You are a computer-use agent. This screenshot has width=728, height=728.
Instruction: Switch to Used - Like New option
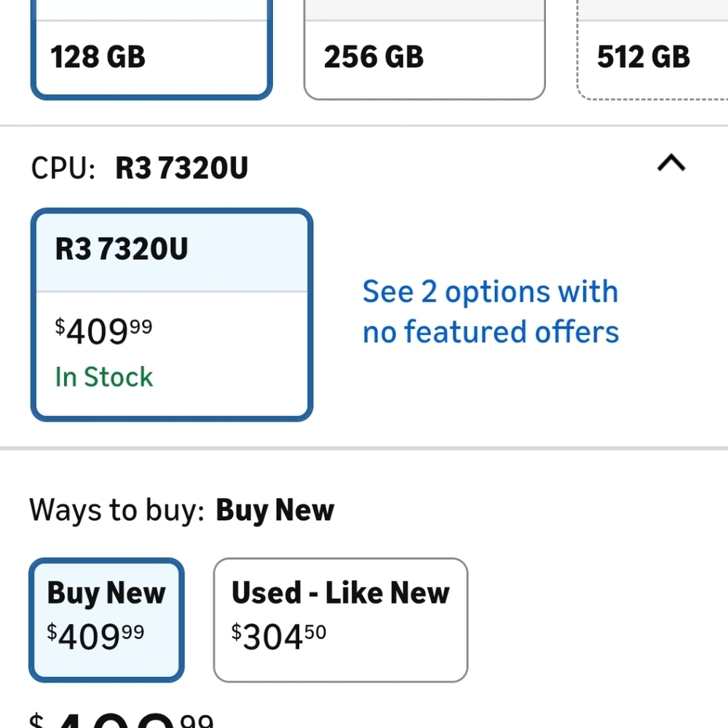(x=340, y=619)
